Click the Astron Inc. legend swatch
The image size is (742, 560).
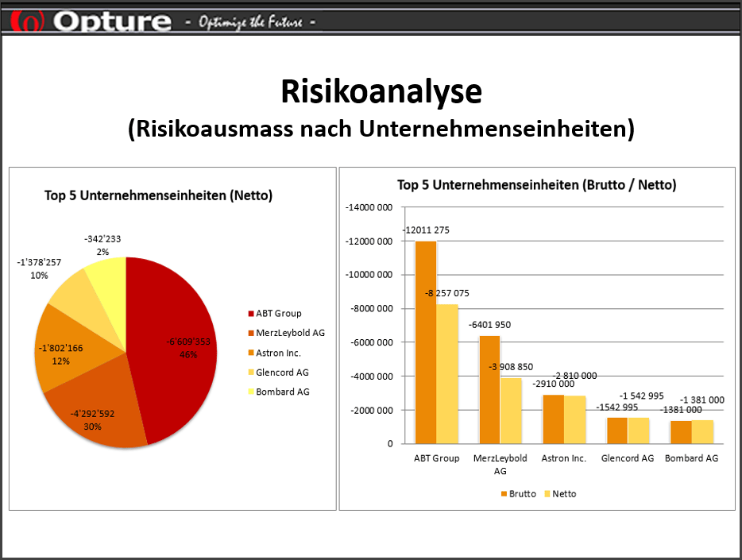[x=250, y=353]
